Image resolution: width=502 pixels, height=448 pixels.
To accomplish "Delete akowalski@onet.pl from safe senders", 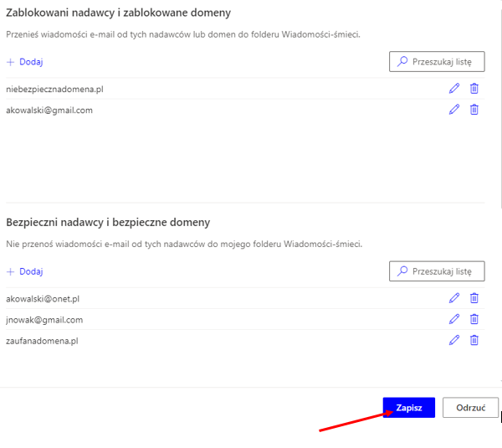I will pyautogui.click(x=474, y=298).
